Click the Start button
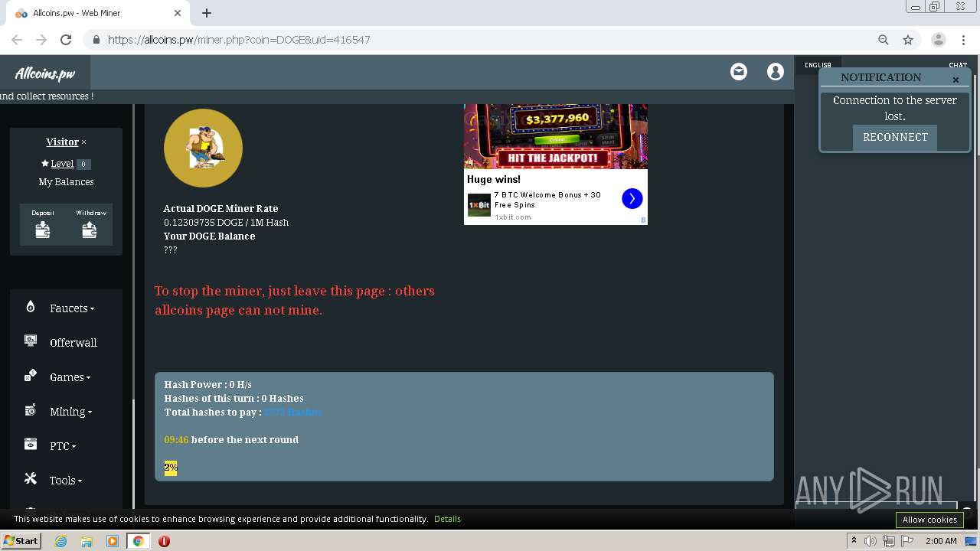The image size is (980, 551). pyautogui.click(x=21, y=540)
